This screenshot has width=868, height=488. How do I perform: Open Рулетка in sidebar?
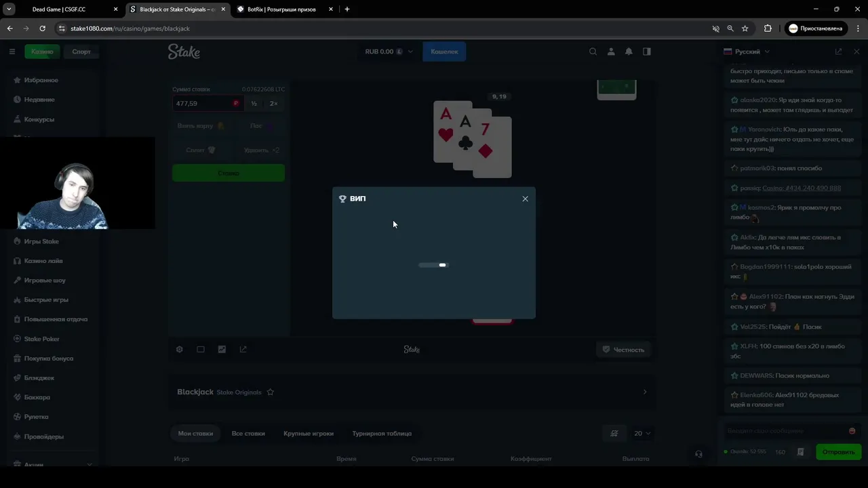[36, 417]
